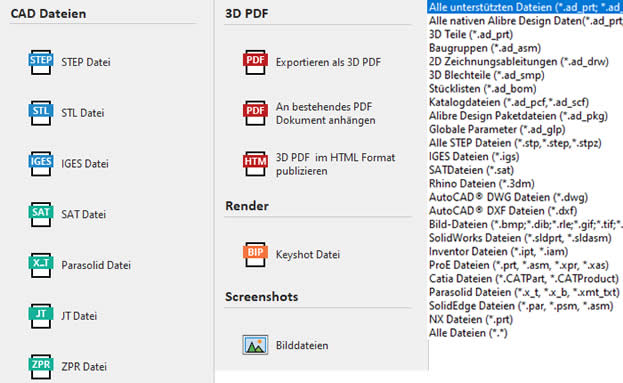Select Alle Dateien (*.*) filter
This screenshot has width=623, height=383.
(x=468, y=333)
